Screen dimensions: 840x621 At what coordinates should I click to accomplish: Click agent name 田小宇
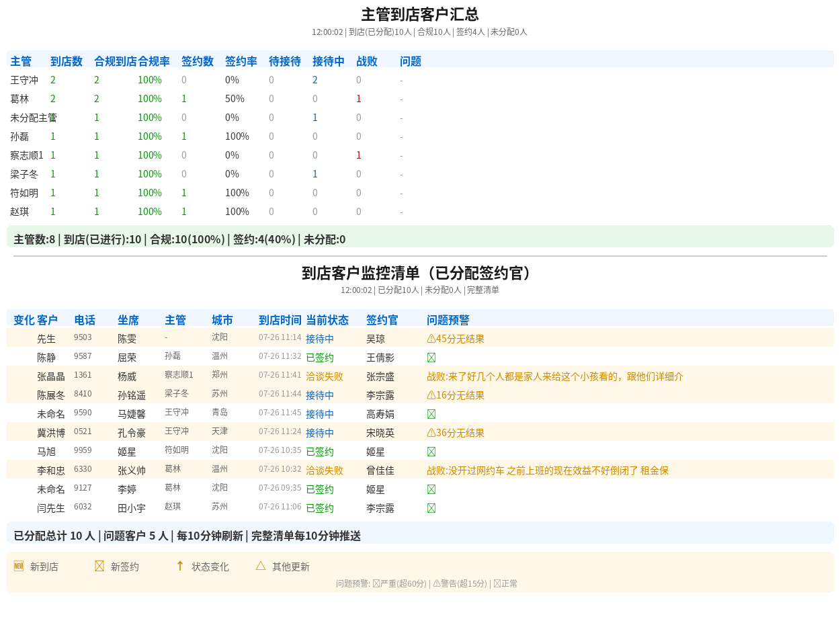[132, 508]
